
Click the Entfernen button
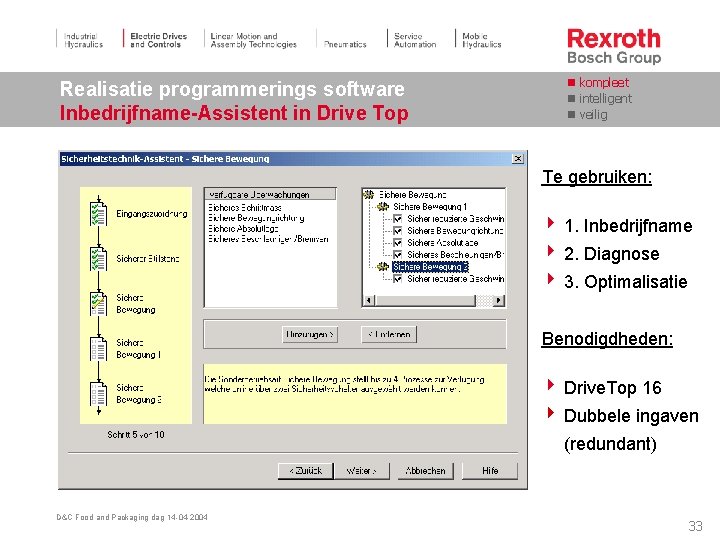click(x=389, y=334)
